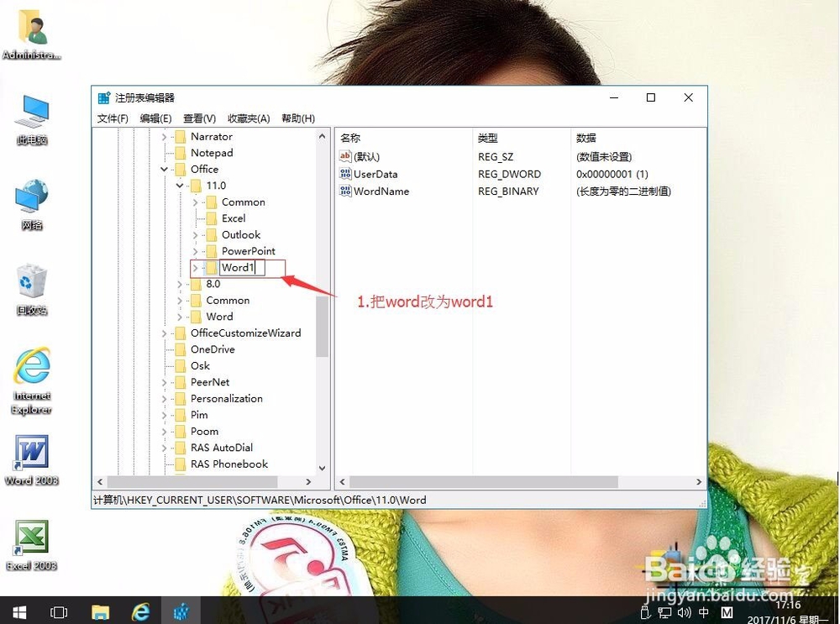Select the UserData DWORD value icon
The height and width of the screenshot is (624, 840).
345,174
